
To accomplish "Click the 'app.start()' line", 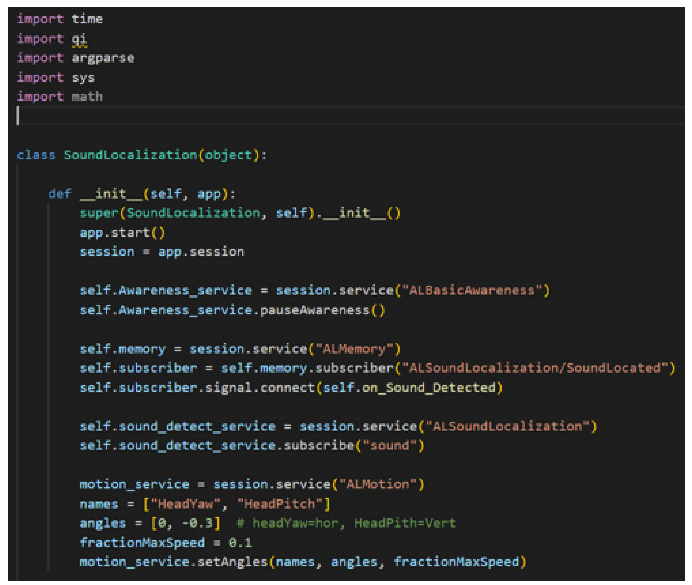I will click(x=122, y=232).
